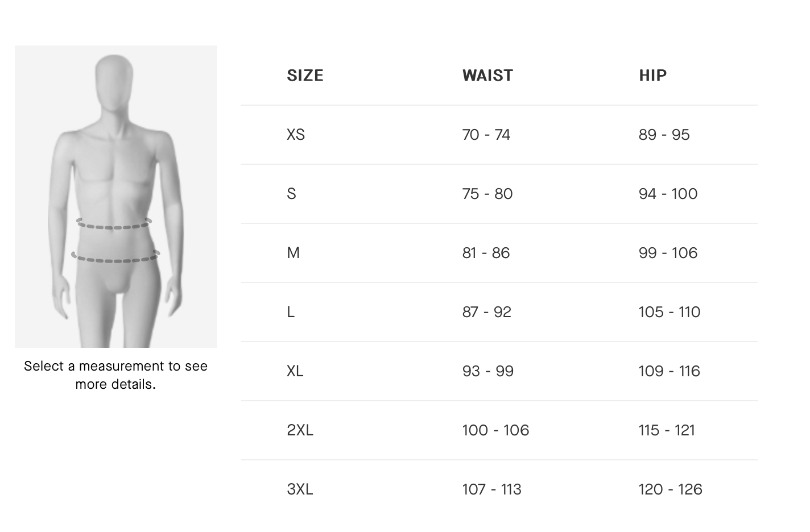The height and width of the screenshot is (532, 810).
Task: Select the XS size row
Action: [x=499, y=135]
